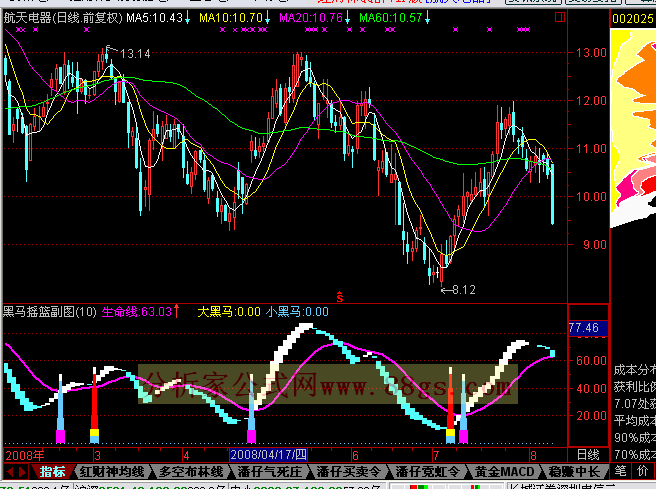Click the 笔 tab in the right panel

[x=621, y=471]
